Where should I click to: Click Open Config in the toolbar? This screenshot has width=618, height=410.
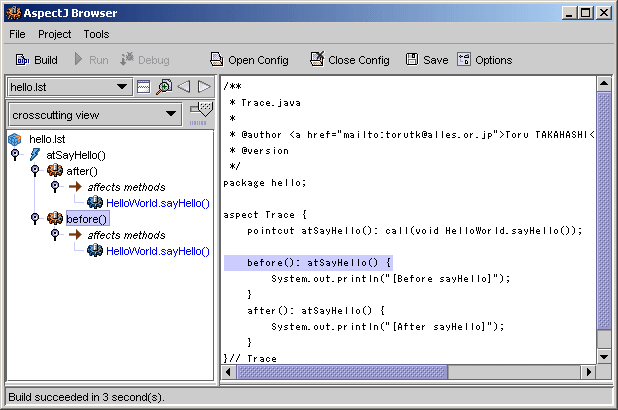[x=249, y=60]
